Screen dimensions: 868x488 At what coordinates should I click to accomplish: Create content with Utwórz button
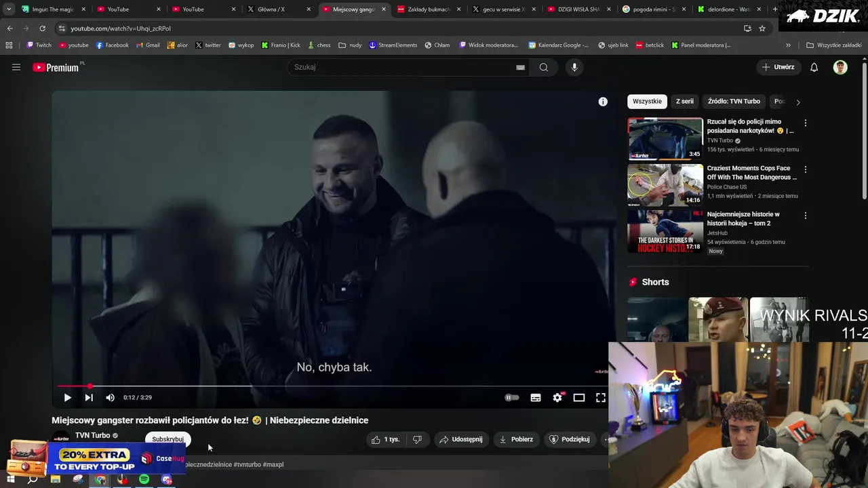[778, 67]
